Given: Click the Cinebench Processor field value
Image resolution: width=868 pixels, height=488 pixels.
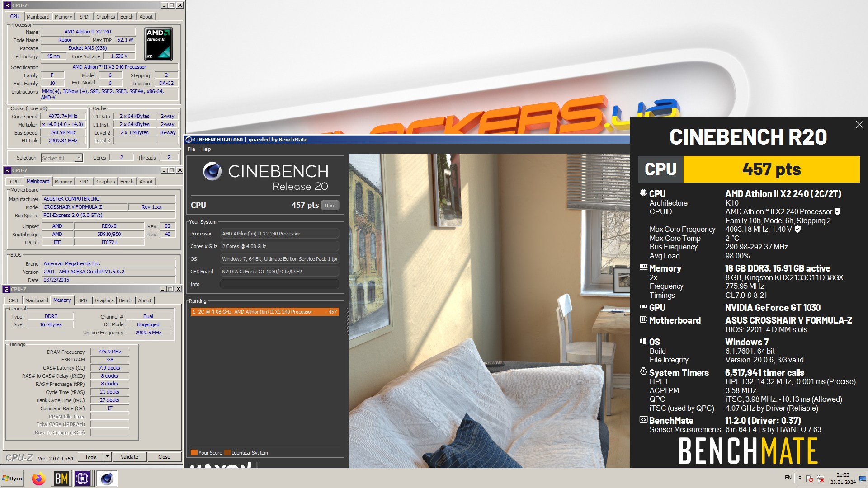Looking at the screenshot, I should click(279, 234).
